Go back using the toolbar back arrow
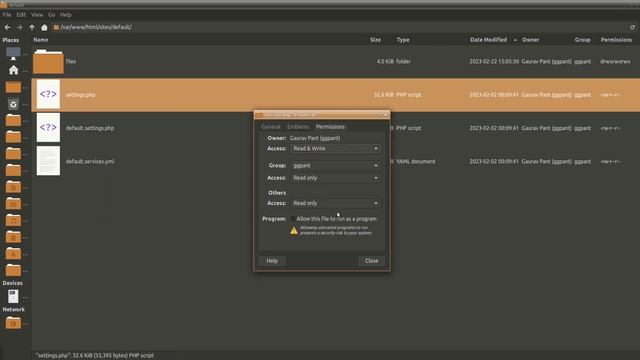 pos(7,27)
